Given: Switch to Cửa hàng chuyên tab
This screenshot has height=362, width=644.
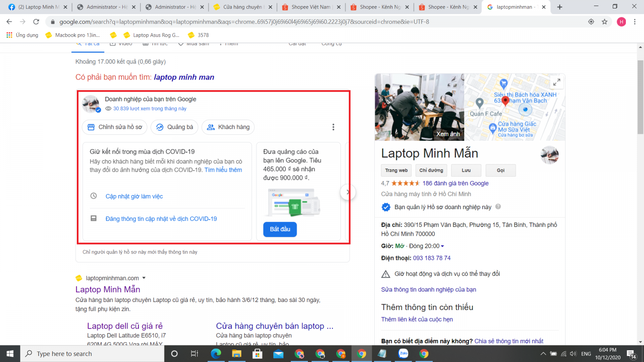Looking at the screenshot, I should coord(243,7).
